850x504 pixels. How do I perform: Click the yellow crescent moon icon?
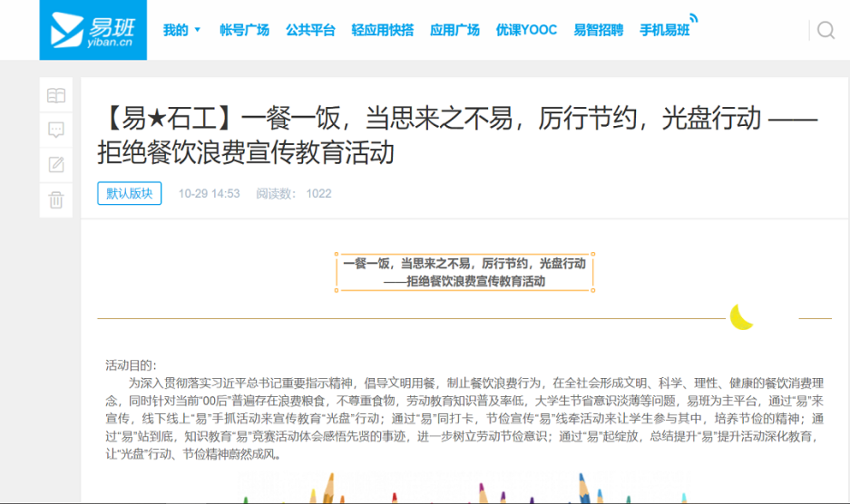(x=742, y=316)
